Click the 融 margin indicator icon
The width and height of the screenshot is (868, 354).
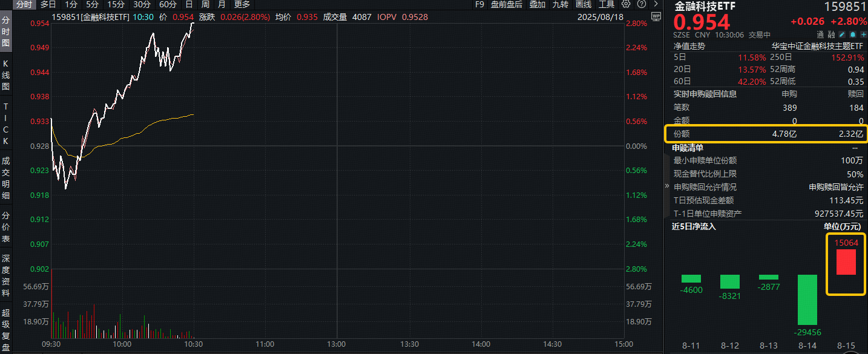pyautogui.click(x=830, y=34)
